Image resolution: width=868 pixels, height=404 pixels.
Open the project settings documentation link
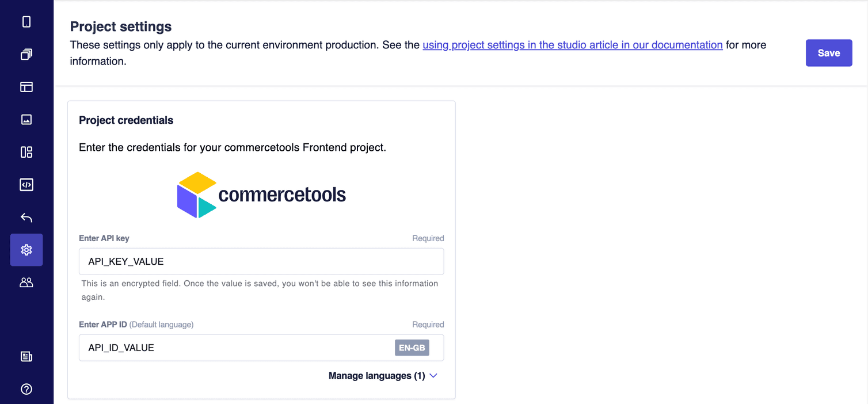coord(573,44)
